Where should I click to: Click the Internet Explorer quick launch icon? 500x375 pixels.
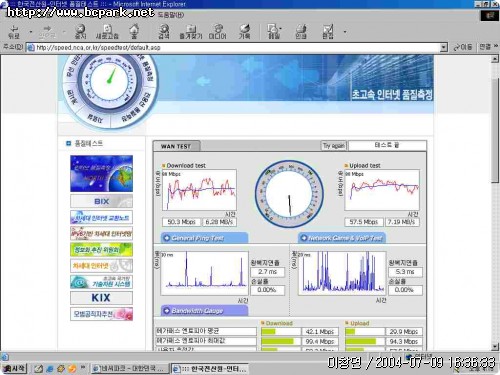50,369
